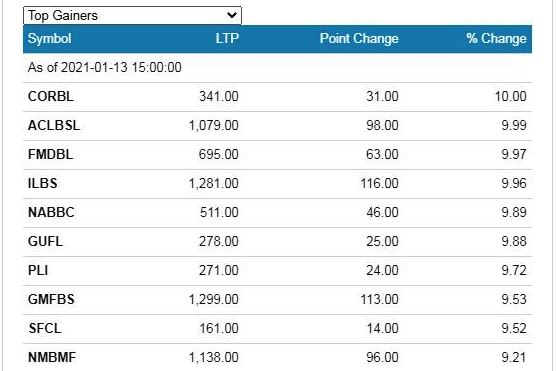
Task: Open the GMFBS stock symbol
Action: 51,300
